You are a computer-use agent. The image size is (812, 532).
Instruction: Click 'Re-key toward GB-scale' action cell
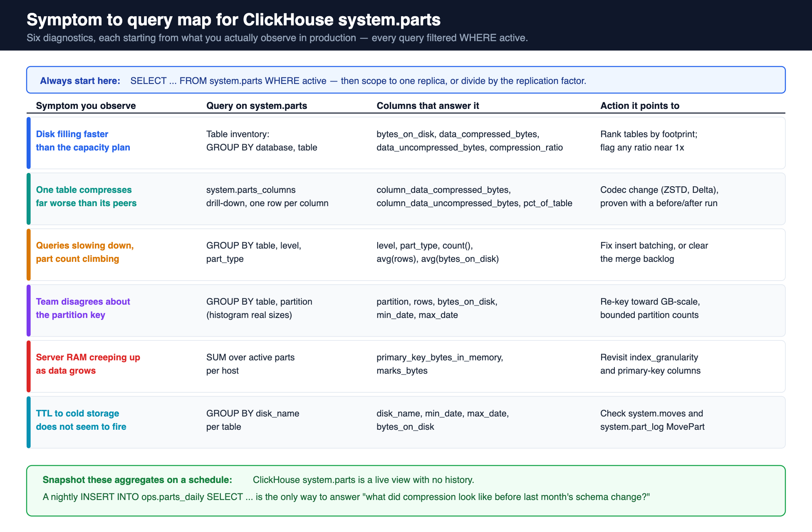[x=650, y=308]
